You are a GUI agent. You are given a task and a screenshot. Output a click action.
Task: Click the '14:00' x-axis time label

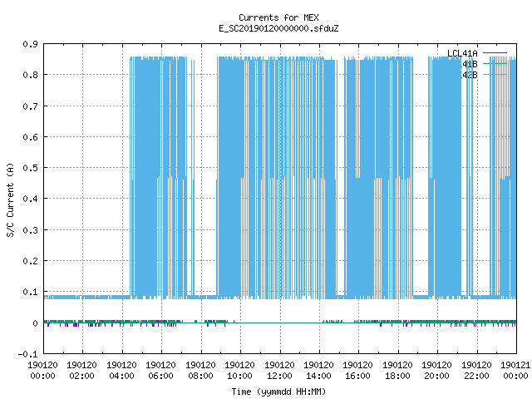[x=318, y=376]
